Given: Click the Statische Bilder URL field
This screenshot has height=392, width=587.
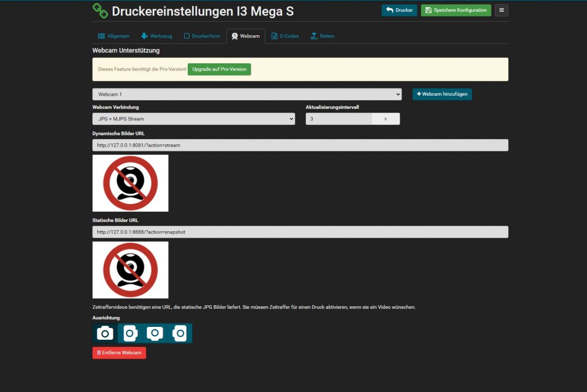Looking at the screenshot, I should click(300, 232).
